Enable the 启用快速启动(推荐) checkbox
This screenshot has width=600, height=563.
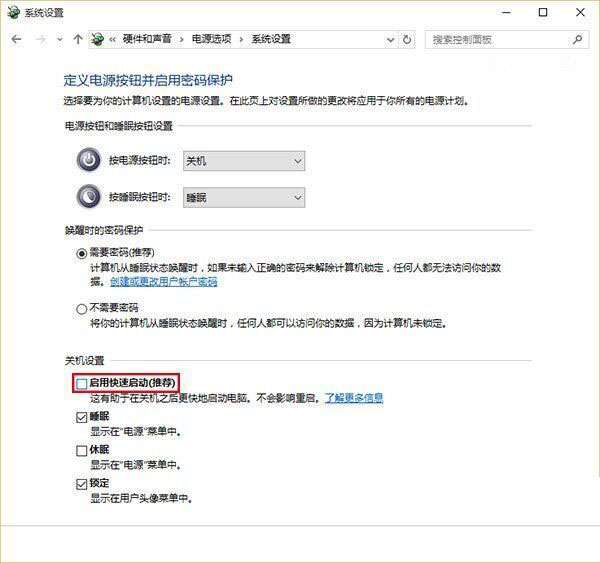(82, 383)
